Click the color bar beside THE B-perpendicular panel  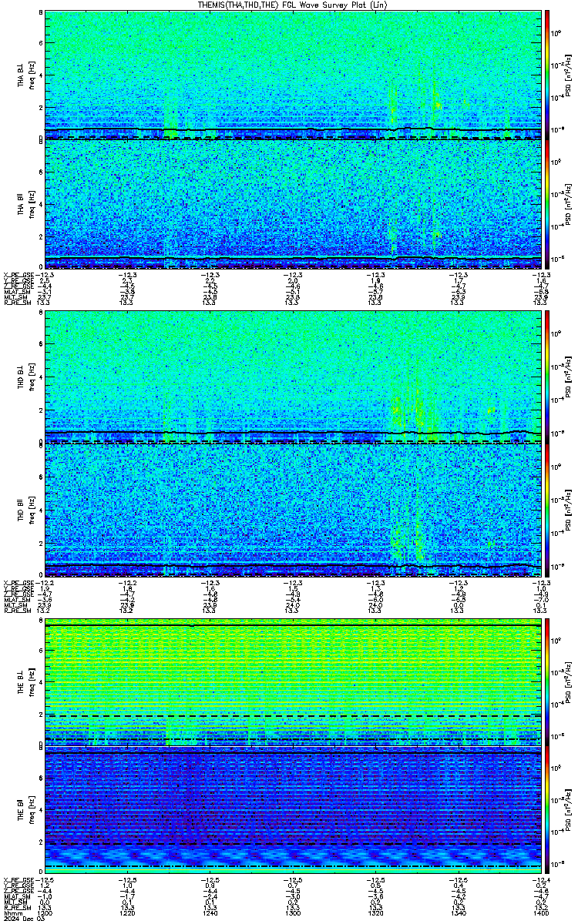548,681
